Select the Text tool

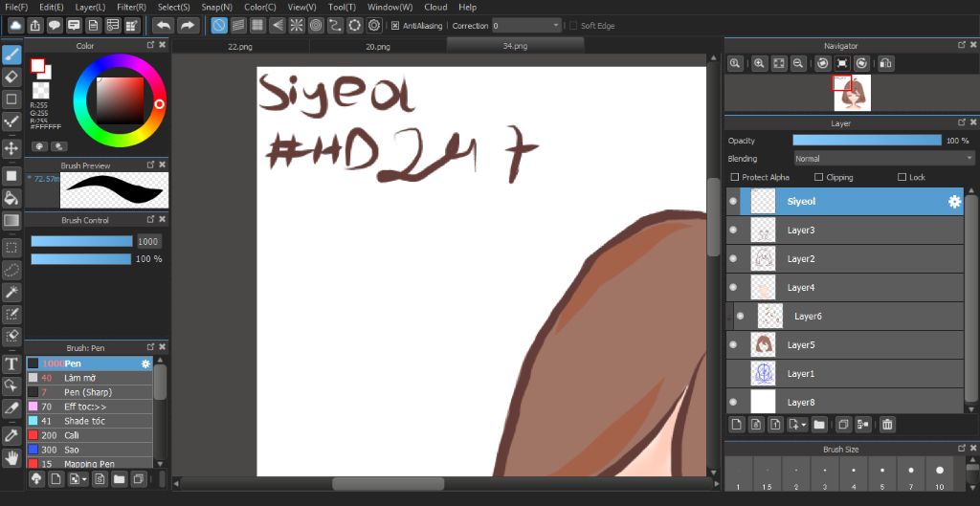11,363
